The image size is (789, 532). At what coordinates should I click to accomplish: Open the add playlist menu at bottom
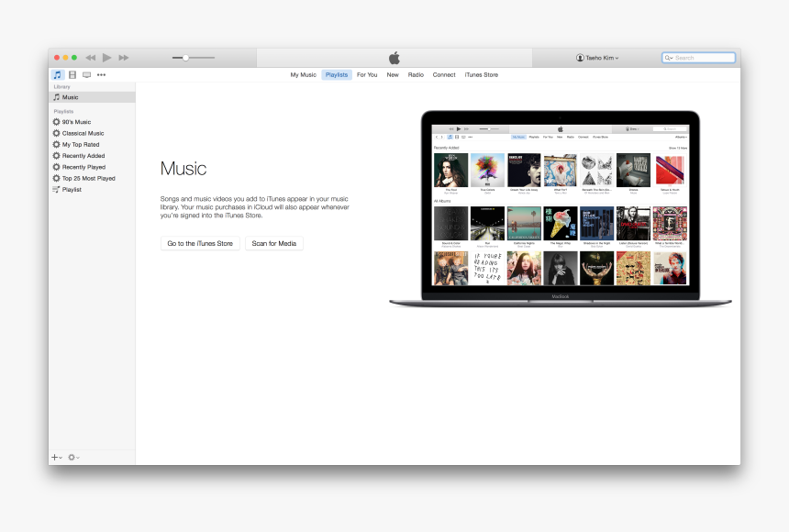click(x=56, y=457)
